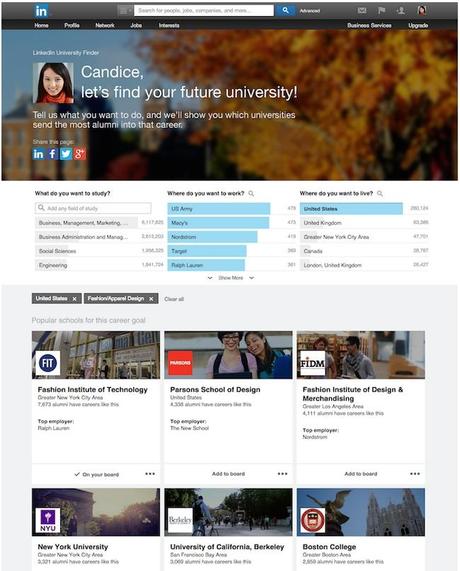The height and width of the screenshot is (571, 460).
Task: Select London, United Kingdom location row
Action: [x=364, y=265]
